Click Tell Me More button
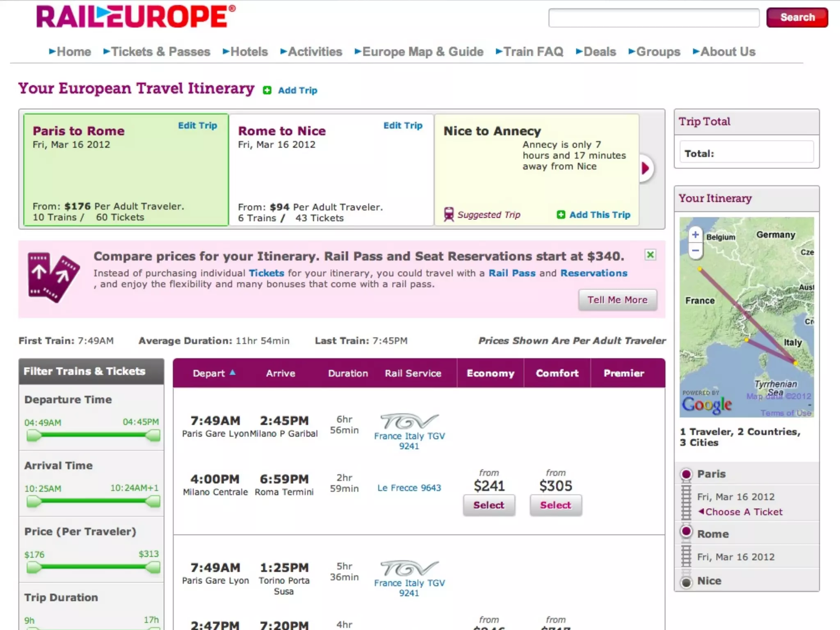840x630 pixels. coord(617,300)
